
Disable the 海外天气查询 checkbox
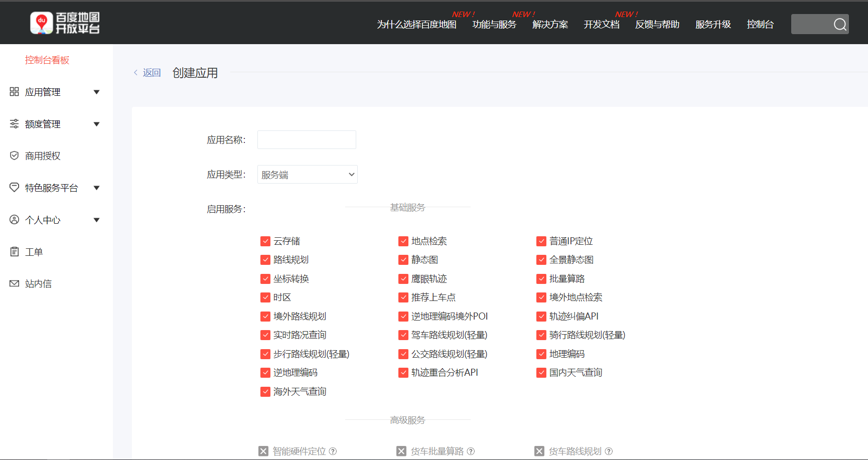click(265, 392)
